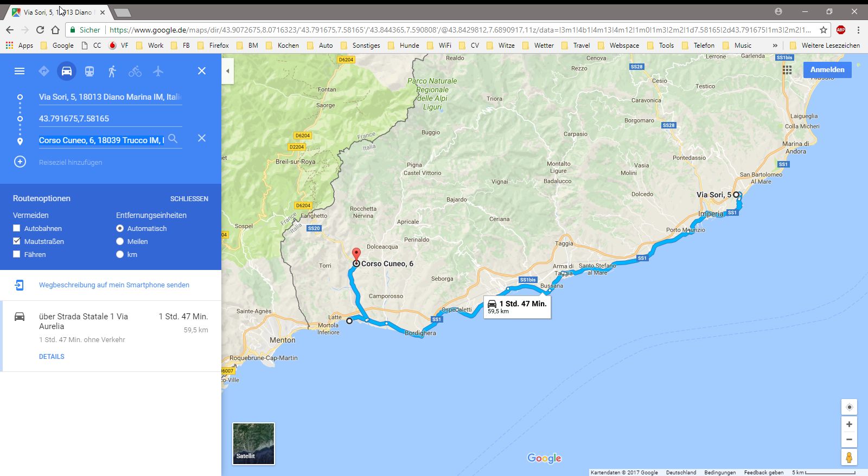The width and height of the screenshot is (868, 476).
Task: Select the walking mode
Action: click(x=112, y=71)
